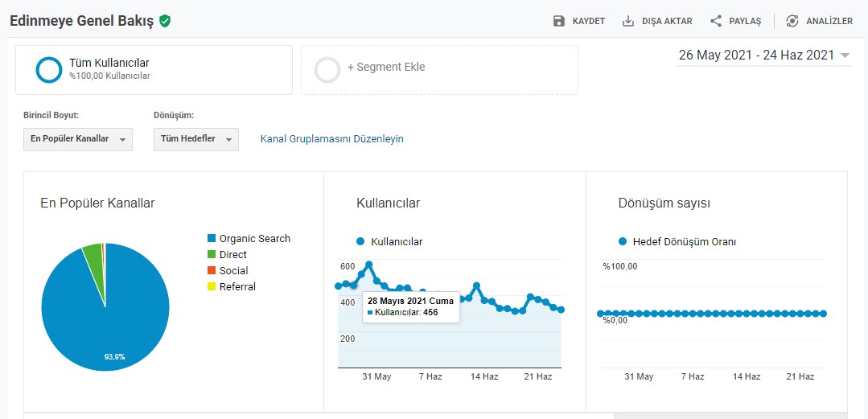
Task: Click the Social legend label
Action: 233,271
